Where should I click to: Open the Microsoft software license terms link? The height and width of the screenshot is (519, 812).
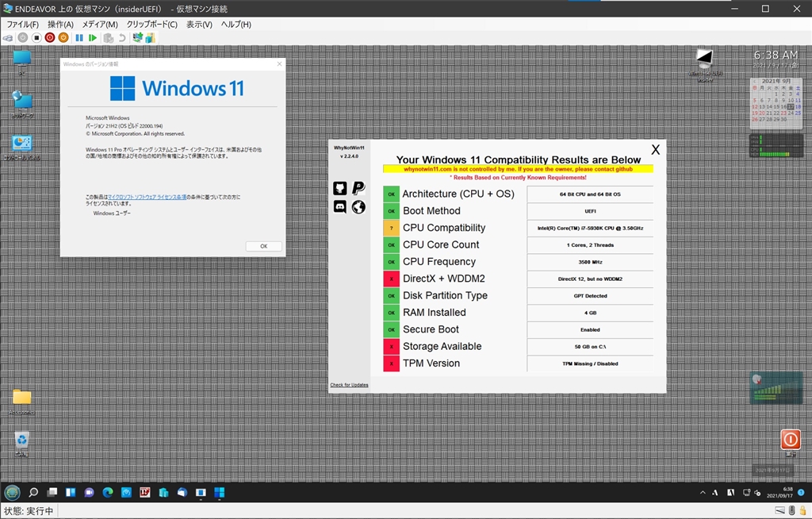(147, 197)
